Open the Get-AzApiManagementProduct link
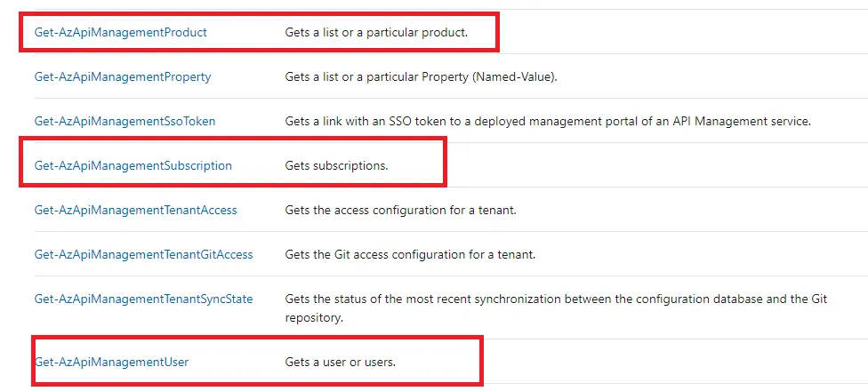Image resolution: width=868 pixels, height=391 pixels. [x=120, y=32]
